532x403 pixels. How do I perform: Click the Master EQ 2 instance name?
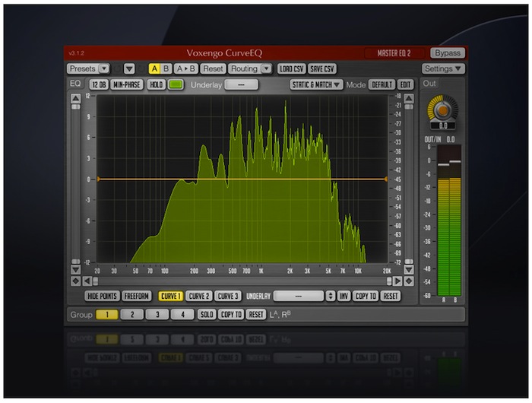pyautogui.click(x=394, y=53)
